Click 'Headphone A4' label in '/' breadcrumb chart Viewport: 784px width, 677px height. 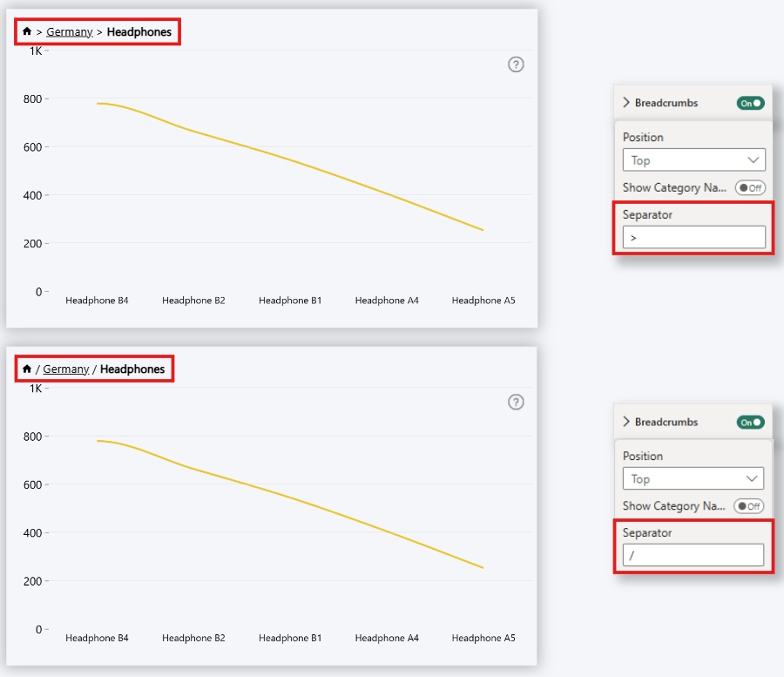tap(387, 638)
